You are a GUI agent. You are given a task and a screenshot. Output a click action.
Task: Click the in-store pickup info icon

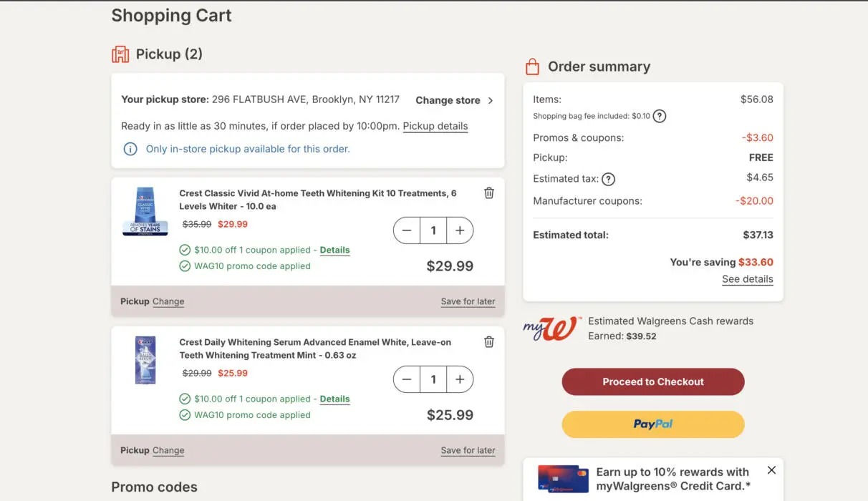coord(130,149)
